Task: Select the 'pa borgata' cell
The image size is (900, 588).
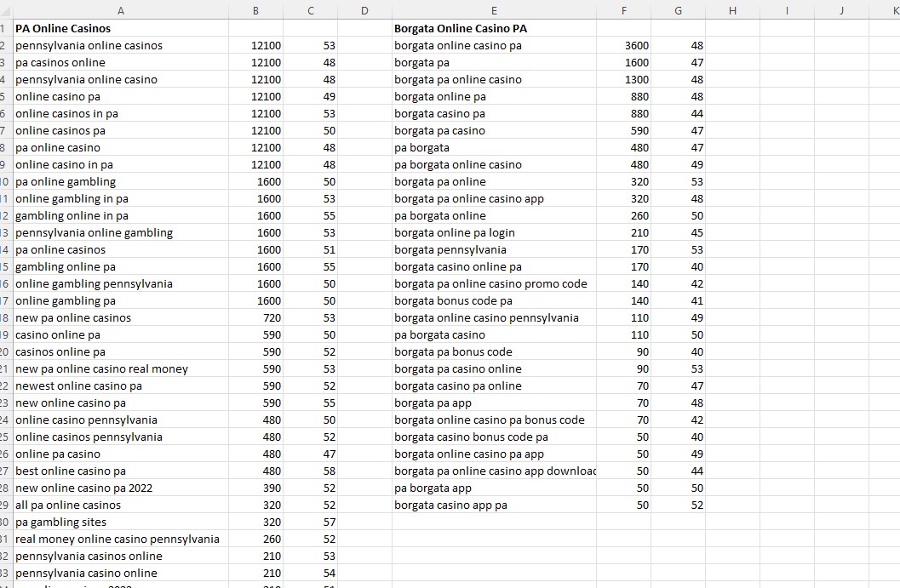Action: [x=494, y=147]
